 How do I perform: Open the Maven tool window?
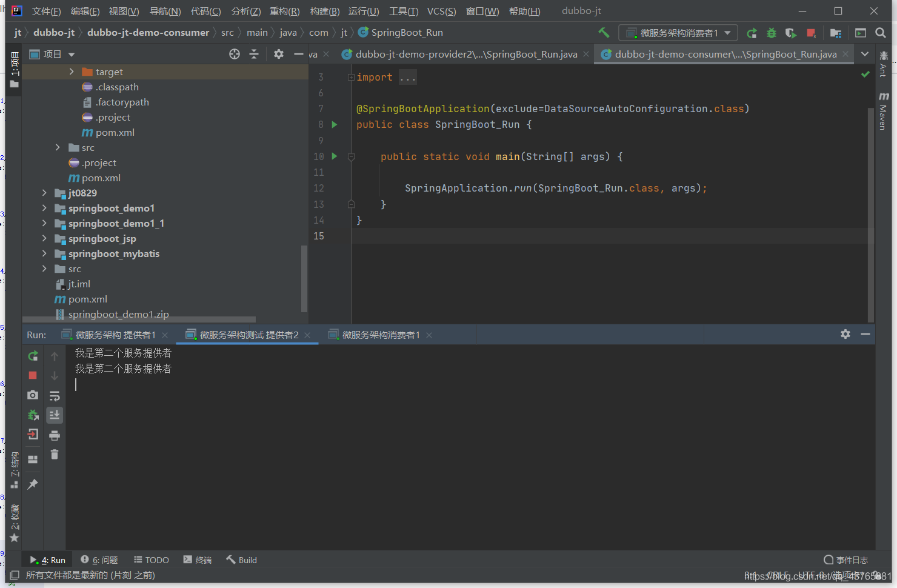point(883,111)
